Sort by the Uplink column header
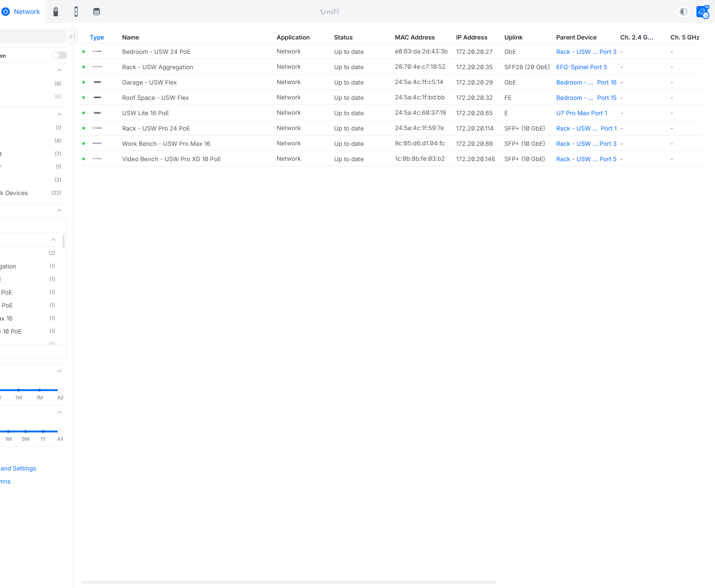Image resolution: width=715 pixels, height=588 pixels. (x=513, y=38)
